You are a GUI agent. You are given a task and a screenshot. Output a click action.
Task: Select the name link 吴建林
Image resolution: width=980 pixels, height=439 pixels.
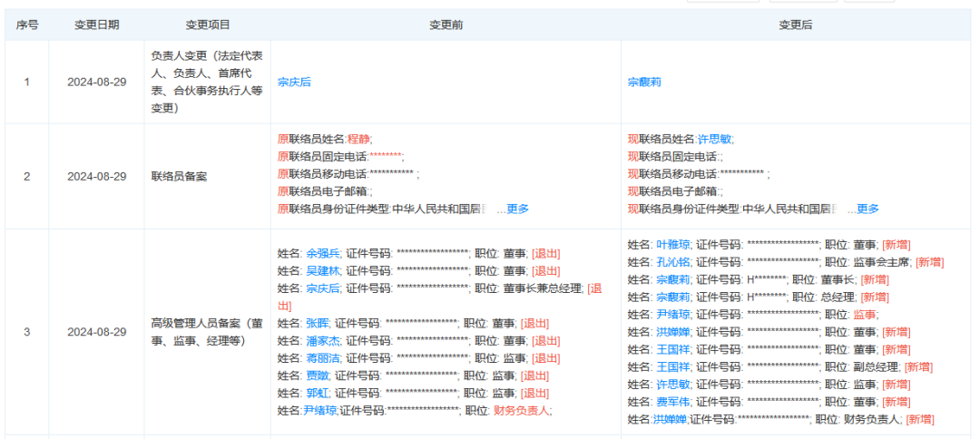click(x=323, y=270)
